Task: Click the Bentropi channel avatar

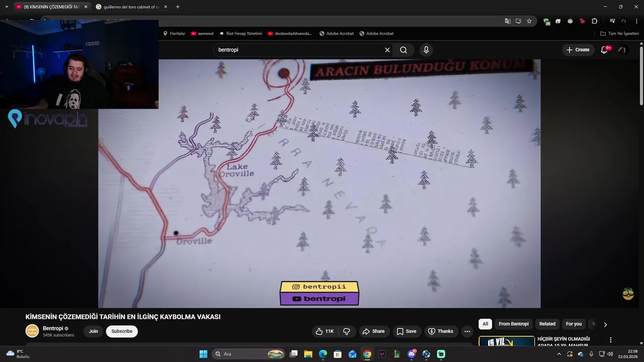Action: [x=32, y=331]
